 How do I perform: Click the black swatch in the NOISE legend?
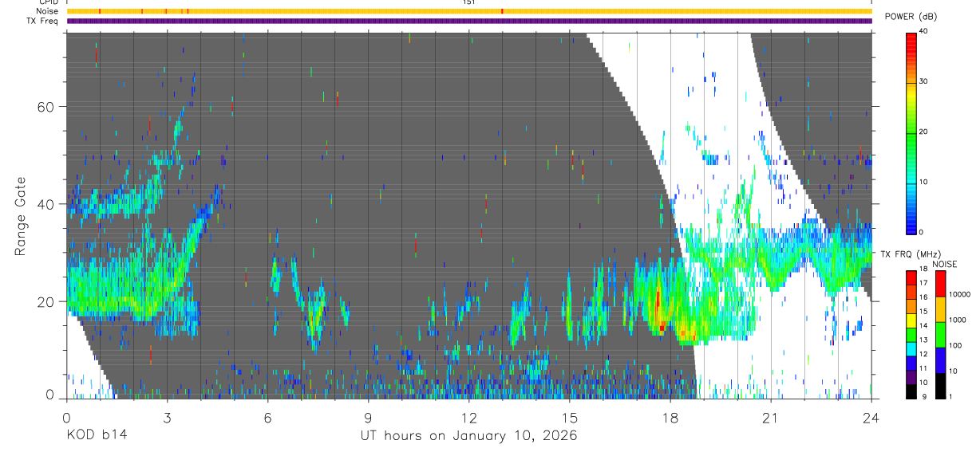pyautogui.click(x=940, y=385)
